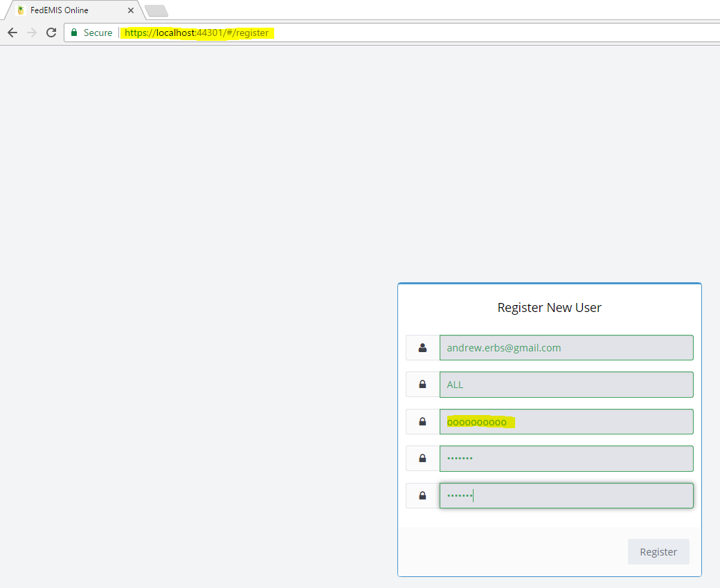Focus the first masked password field
Screen dimensions: 720x588
[x=566, y=458]
